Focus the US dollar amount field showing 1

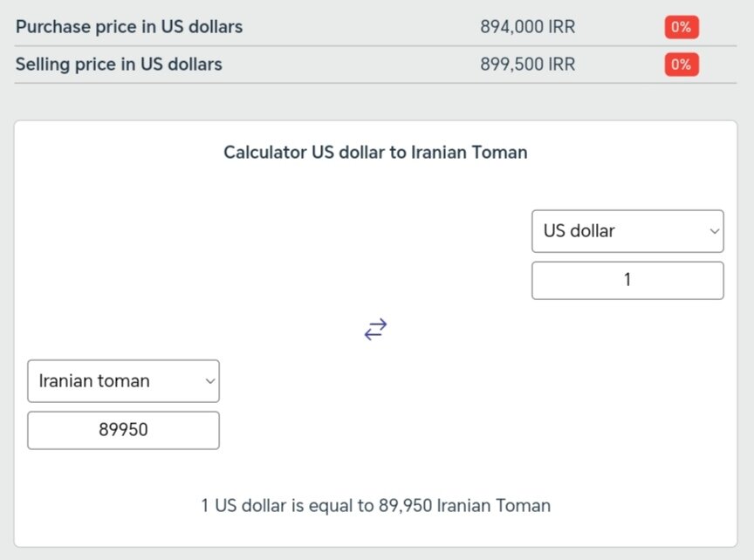627,281
